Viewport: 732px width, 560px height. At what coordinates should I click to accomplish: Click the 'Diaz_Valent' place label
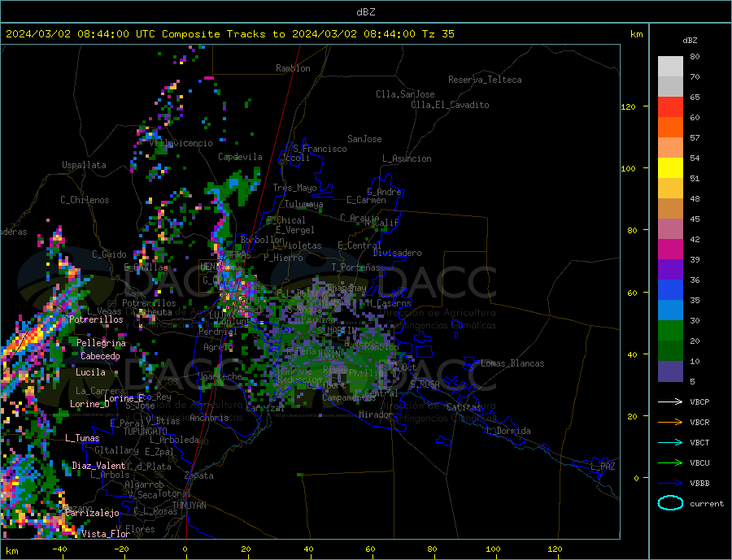pyautogui.click(x=98, y=466)
